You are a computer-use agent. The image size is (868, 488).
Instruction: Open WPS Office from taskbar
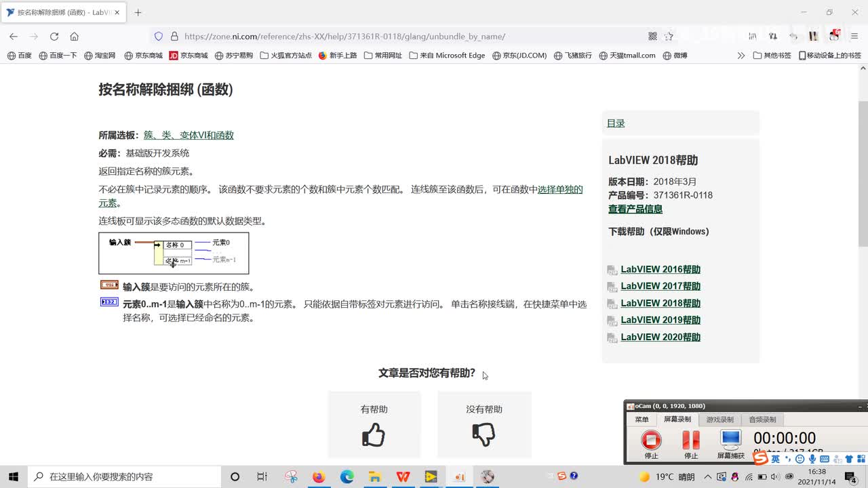click(x=403, y=476)
